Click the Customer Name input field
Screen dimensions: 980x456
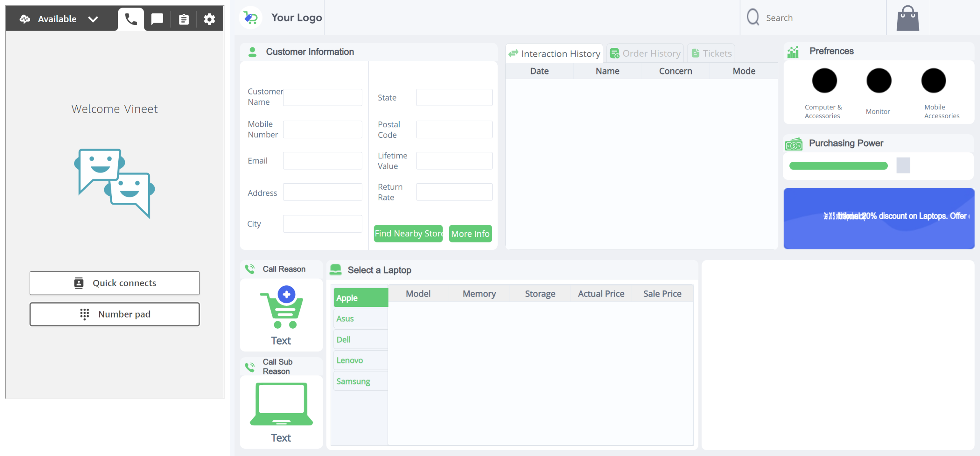pyautogui.click(x=322, y=98)
